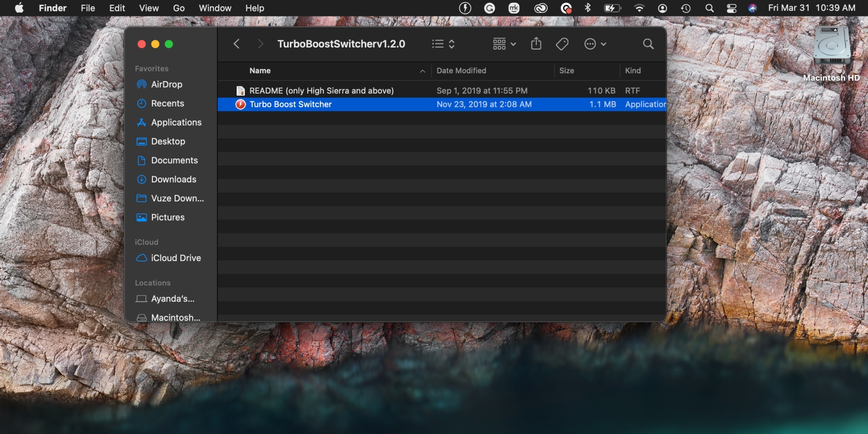This screenshot has height=434, width=868.
Task: Click the Share toolbar button
Action: click(x=536, y=44)
